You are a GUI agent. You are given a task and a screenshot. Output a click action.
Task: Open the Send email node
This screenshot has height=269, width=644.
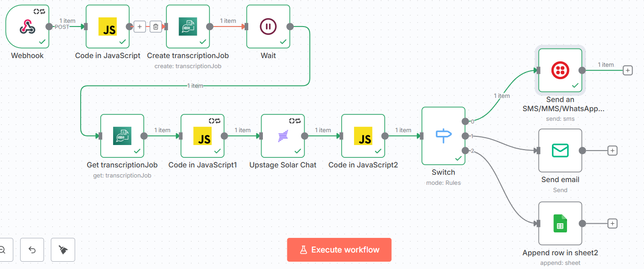coord(560,150)
